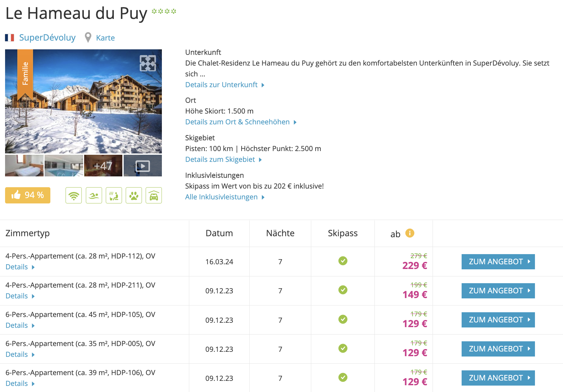Click the pets allowed paw icon

coord(134,195)
